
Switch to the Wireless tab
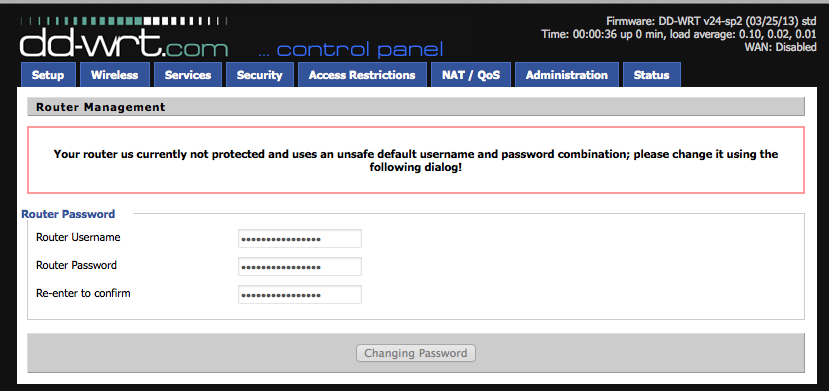[114, 75]
